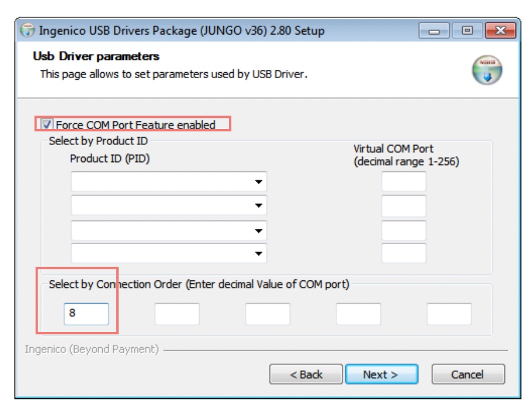Click the Connection Order field containing 8
Image resolution: width=532 pixels, height=420 pixels.
(86, 314)
